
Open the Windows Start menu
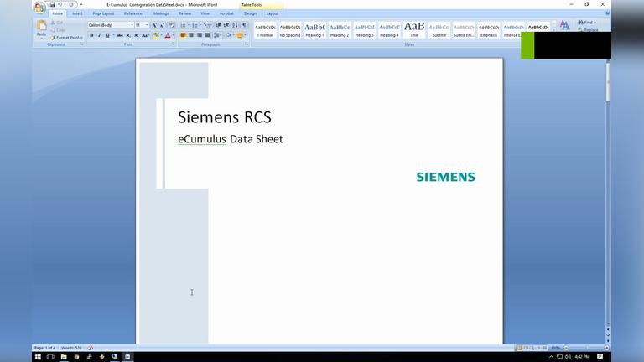coord(38,357)
